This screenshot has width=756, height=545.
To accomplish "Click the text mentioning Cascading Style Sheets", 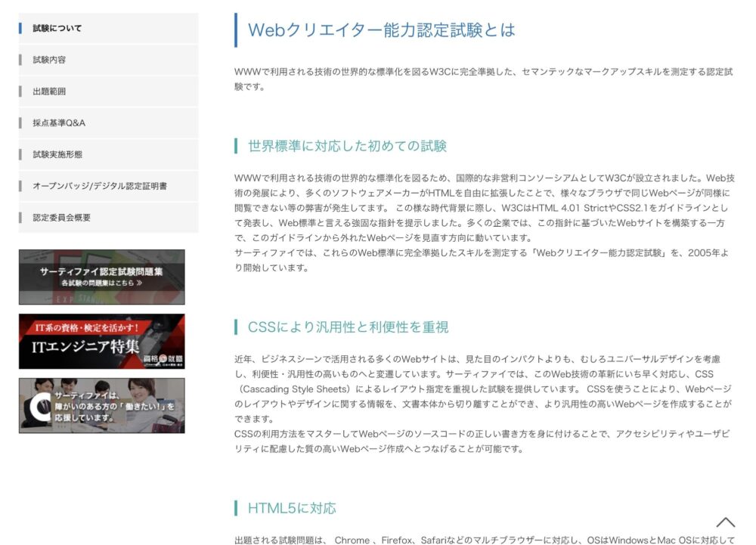I will tap(484, 389).
